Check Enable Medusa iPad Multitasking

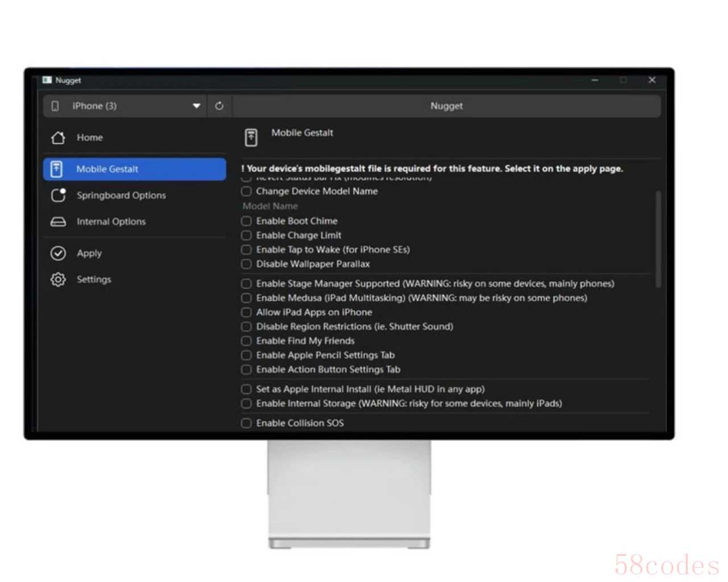(x=246, y=298)
